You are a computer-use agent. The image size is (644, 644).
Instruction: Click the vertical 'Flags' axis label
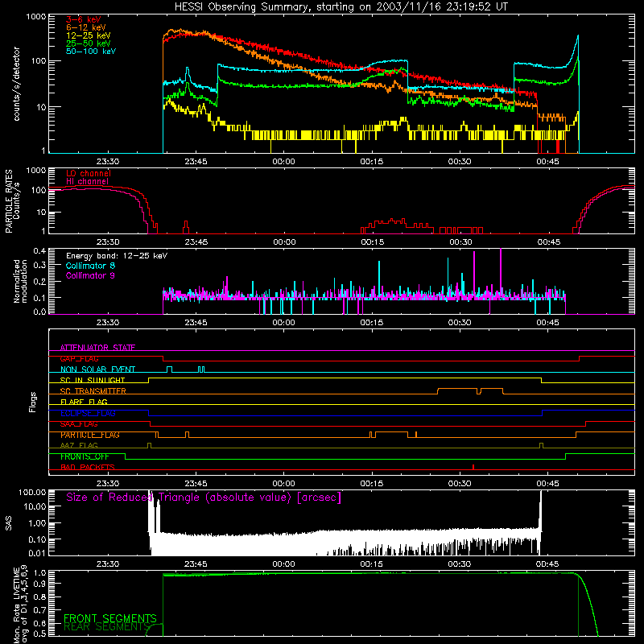pos(32,402)
